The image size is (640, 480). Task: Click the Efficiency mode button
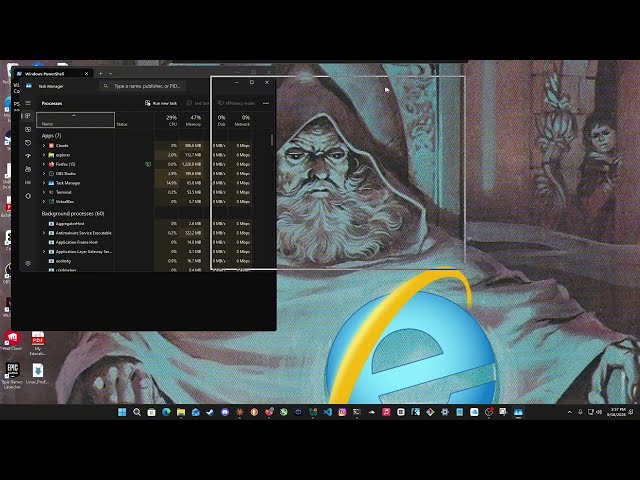point(236,103)
